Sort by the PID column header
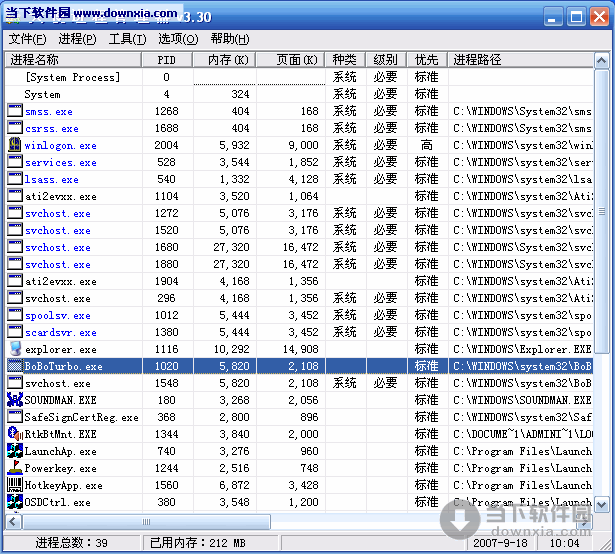Screen dimensions: 615x554 pyautogui.click(x=166, y=60)
